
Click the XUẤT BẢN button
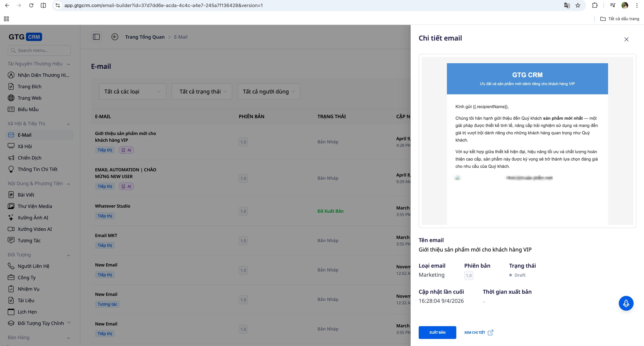pos(437,332)
